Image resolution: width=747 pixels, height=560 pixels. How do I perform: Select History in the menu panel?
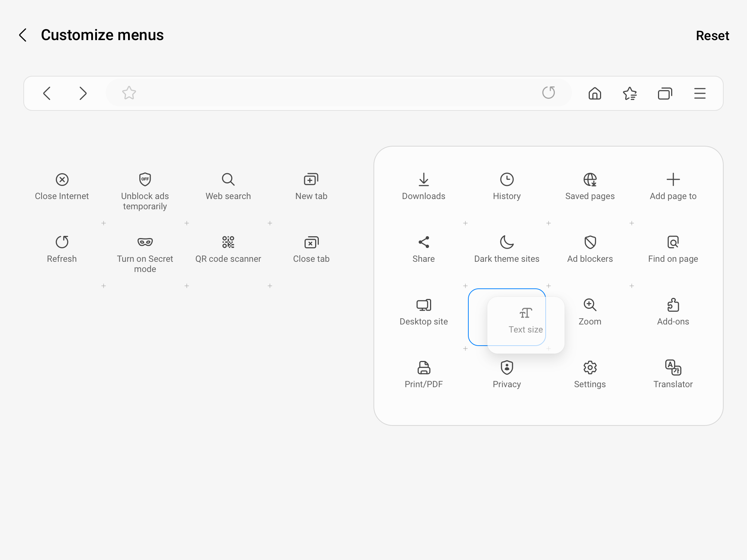tap(507, 187)
